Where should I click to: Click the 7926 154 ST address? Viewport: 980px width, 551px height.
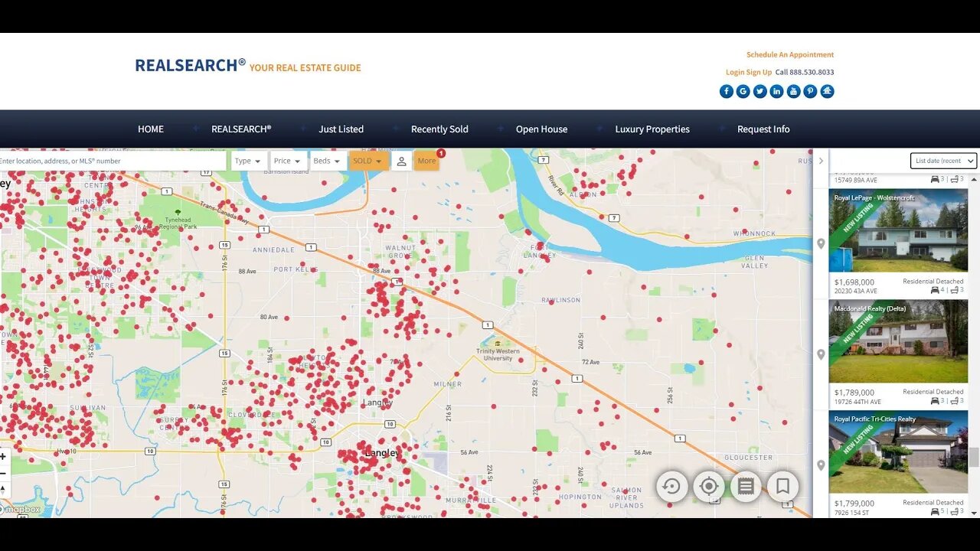851,513
